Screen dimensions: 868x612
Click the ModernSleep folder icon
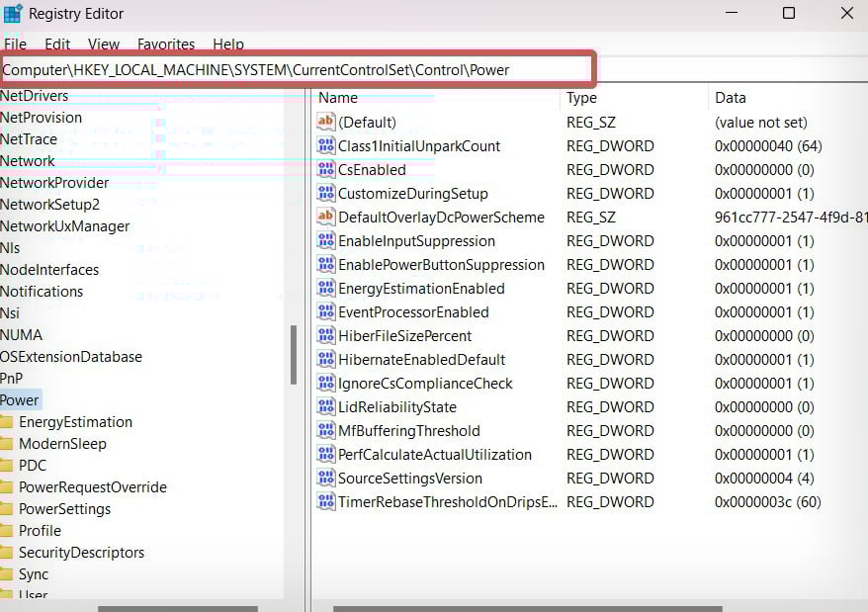pos(7,444)
